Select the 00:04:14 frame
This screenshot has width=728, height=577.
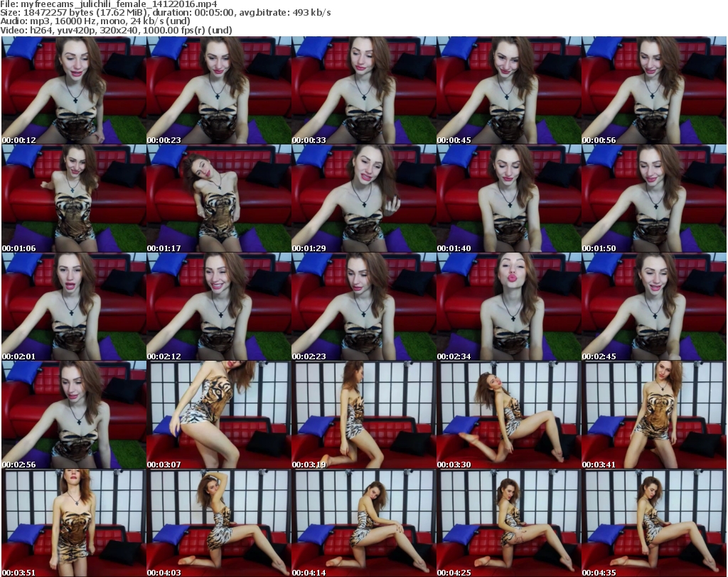364,523
